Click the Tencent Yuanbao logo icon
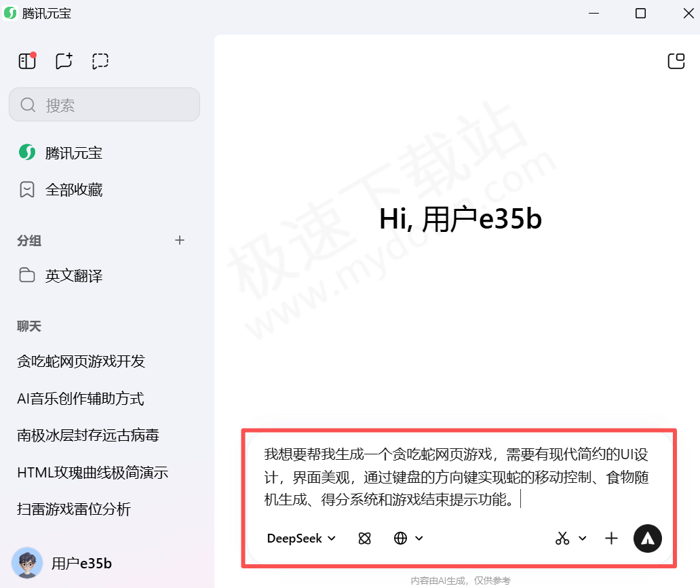The width and height of the screenshot is (700, 588). (x=26, y=153)
